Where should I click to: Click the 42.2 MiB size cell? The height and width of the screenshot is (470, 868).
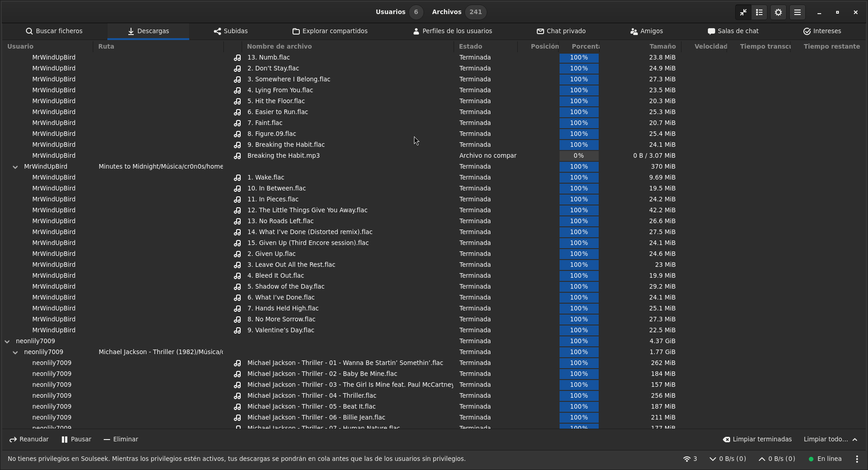(x=662, y=210)
